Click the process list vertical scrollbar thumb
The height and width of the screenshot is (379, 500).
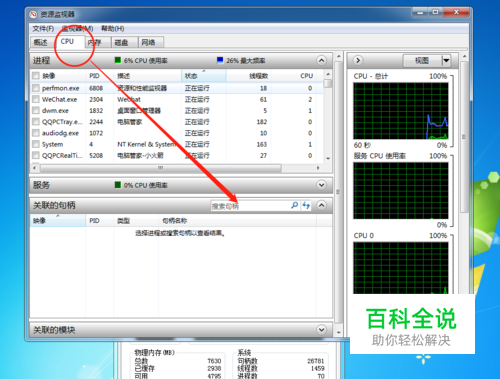[328, 83]
